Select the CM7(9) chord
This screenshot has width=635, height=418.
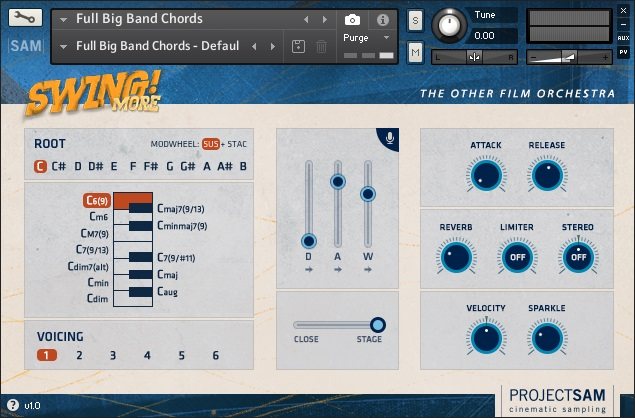(95, 233)
